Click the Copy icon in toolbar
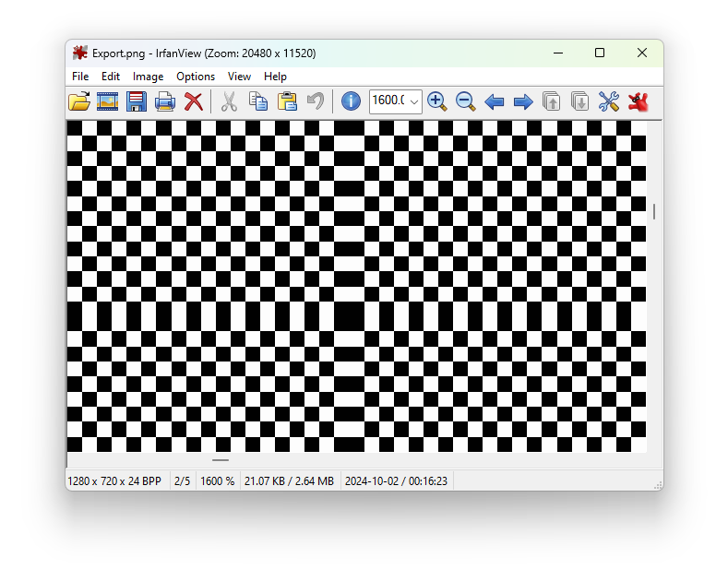Viewport: 728px width, 569px height. [258, 101]
